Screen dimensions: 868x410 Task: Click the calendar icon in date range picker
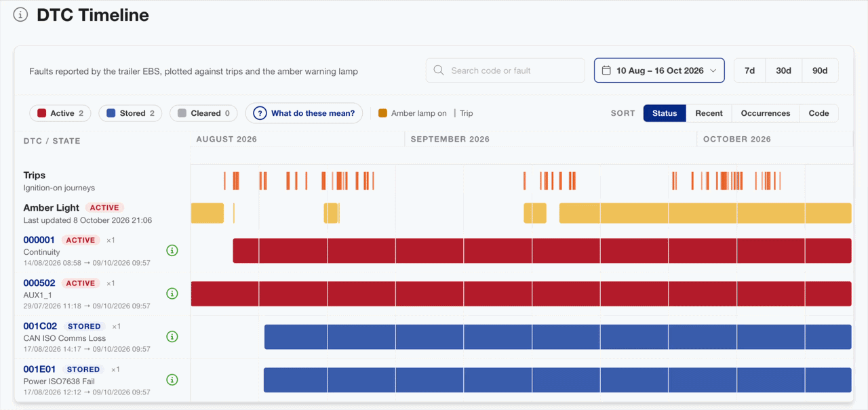tap(606, 70)
